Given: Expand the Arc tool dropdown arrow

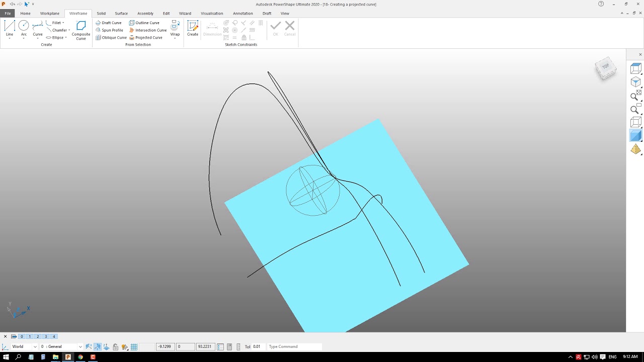Looking at the screenshot, I should point(24,38).
